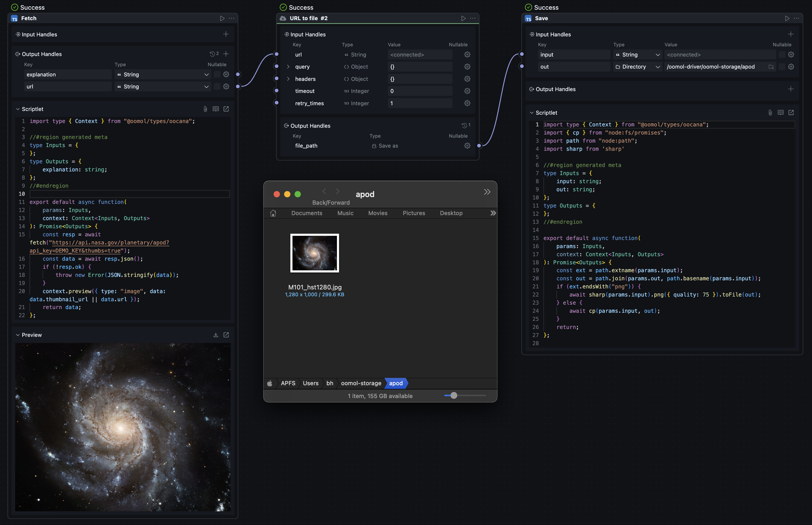Viewport: 812px width, 525px height.
Task: Collapse the Fetch Preview section
Action: [18, 335]
